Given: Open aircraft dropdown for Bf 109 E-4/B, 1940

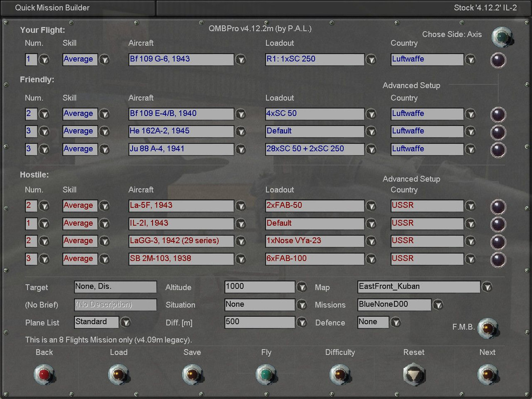Looking at the screenshot, I should [x=240, y=114].
